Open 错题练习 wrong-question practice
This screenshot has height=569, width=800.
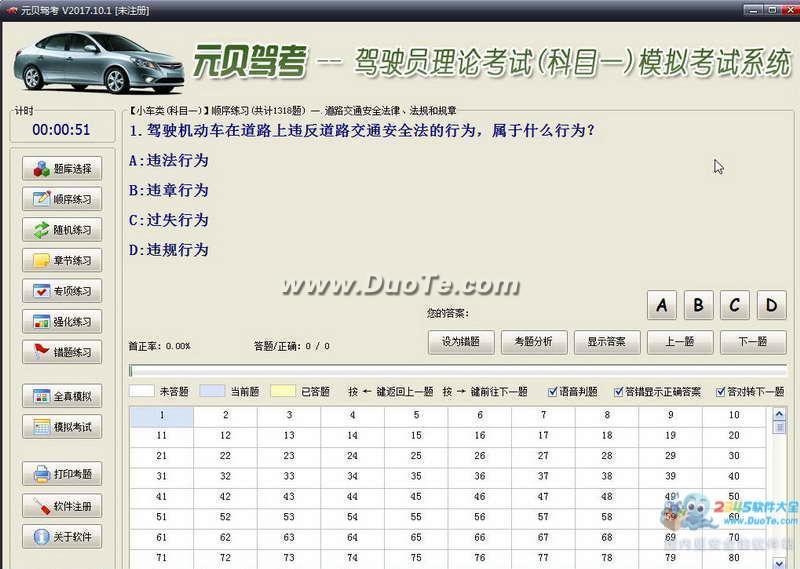coord(62,352)
